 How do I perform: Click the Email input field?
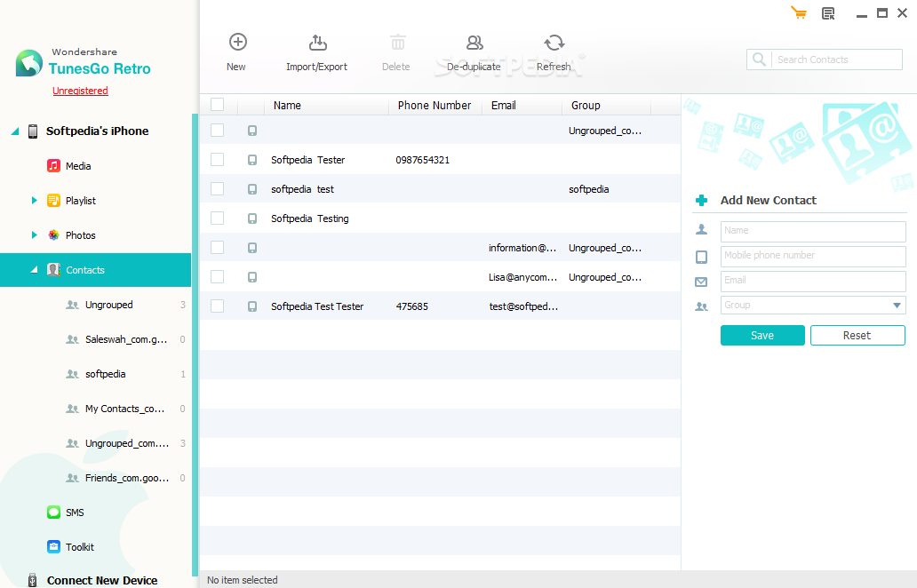tap(813, 281)
